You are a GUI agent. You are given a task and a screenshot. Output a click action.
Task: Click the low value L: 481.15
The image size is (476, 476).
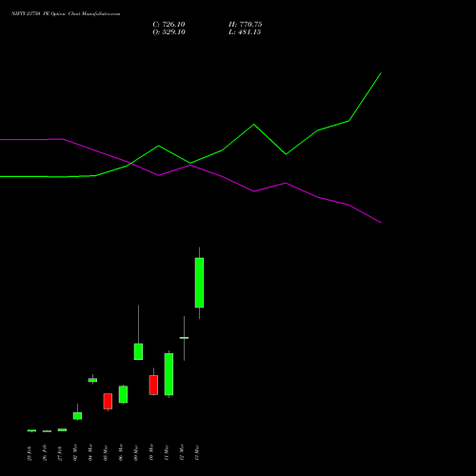[245, 32]
